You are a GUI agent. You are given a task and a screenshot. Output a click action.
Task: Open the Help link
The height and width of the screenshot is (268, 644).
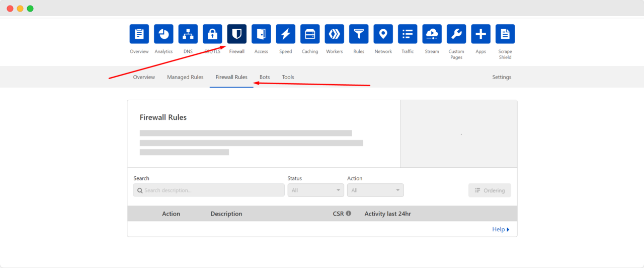point(501,229)
